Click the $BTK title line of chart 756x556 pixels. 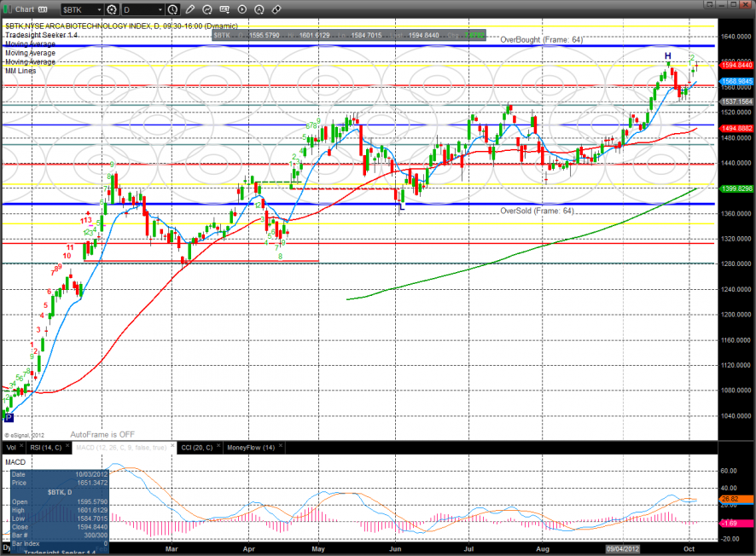click(x=121, y=26)
